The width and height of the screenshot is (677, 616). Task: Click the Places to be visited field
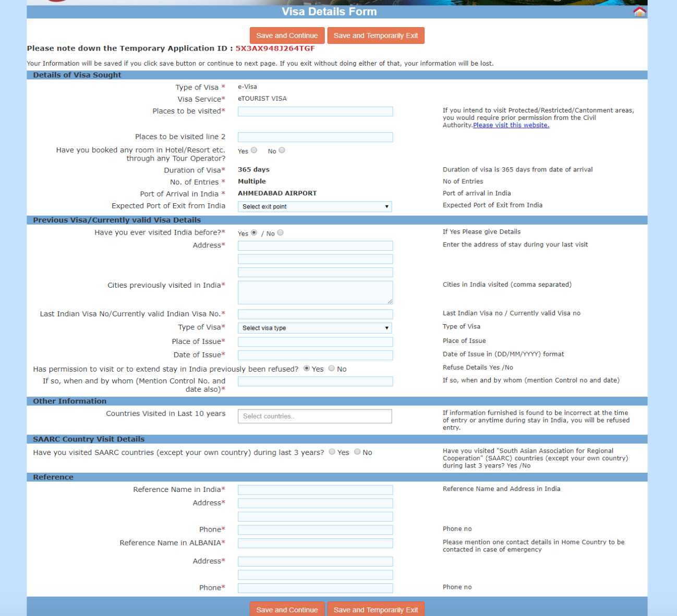pyautogui.click(x=315, y=111)
